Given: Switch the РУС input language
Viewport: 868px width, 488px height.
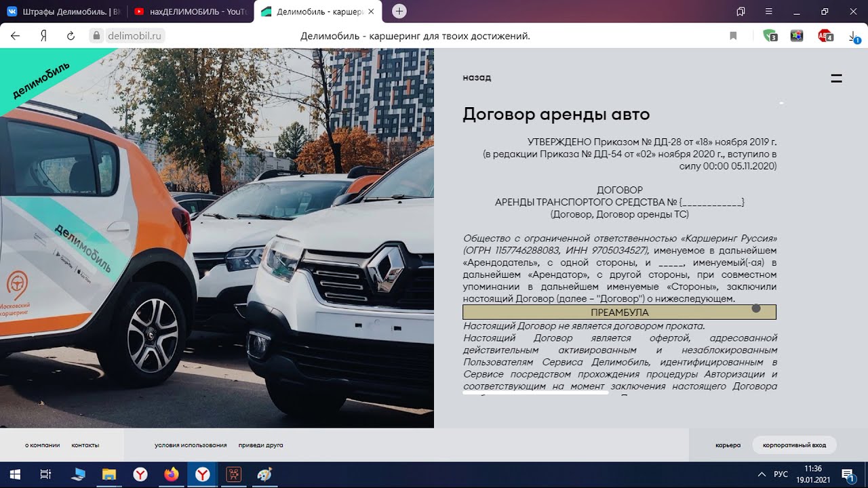Looking at the screenshot, I should pyautogui.click(x=781, y=475).
